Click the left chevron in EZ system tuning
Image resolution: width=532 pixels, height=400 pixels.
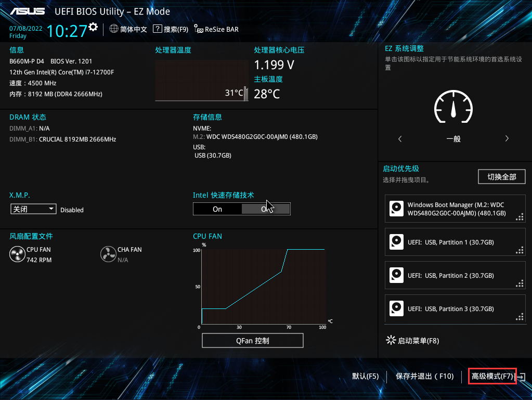tap(400, 139)
